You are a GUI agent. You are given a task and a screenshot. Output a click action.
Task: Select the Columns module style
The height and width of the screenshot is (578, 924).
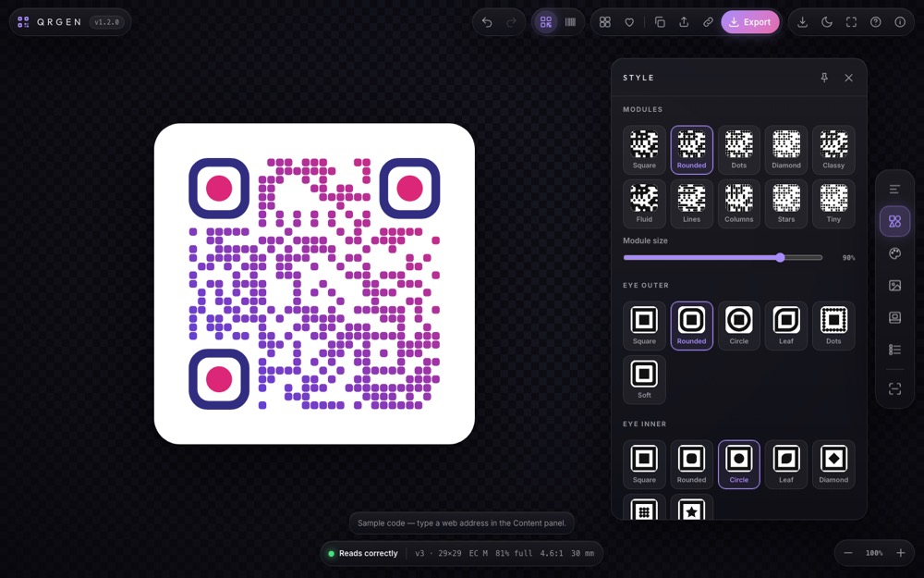point(739,203)
